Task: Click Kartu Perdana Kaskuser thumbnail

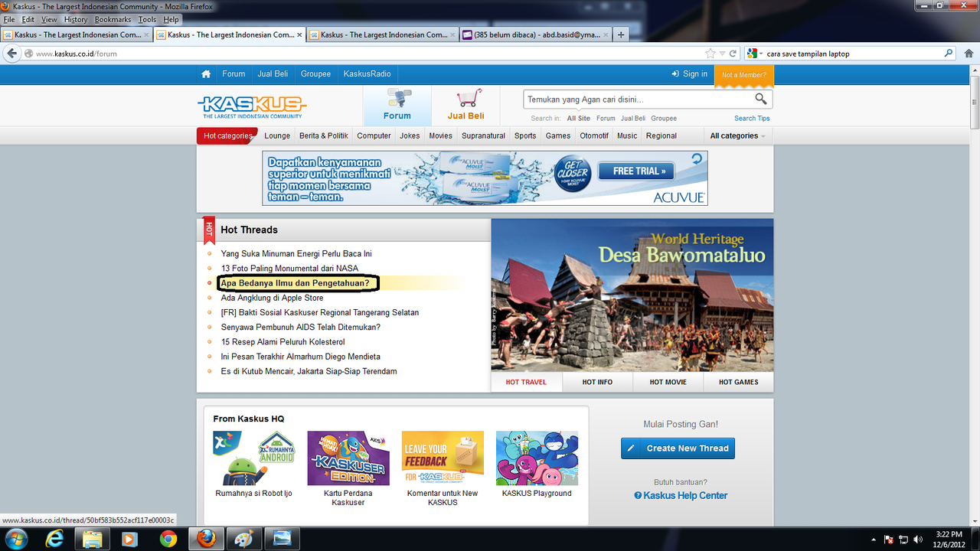Action: tap(348, 458)
